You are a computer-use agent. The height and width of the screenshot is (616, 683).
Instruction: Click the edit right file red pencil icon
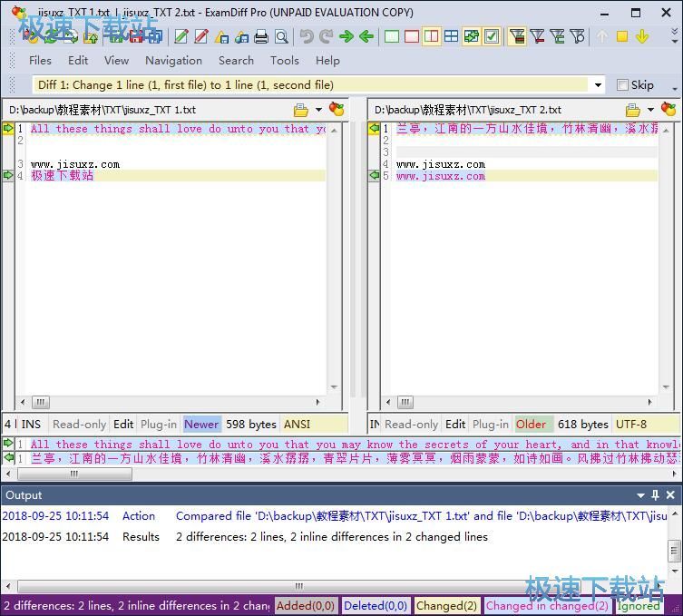[201, 36]
